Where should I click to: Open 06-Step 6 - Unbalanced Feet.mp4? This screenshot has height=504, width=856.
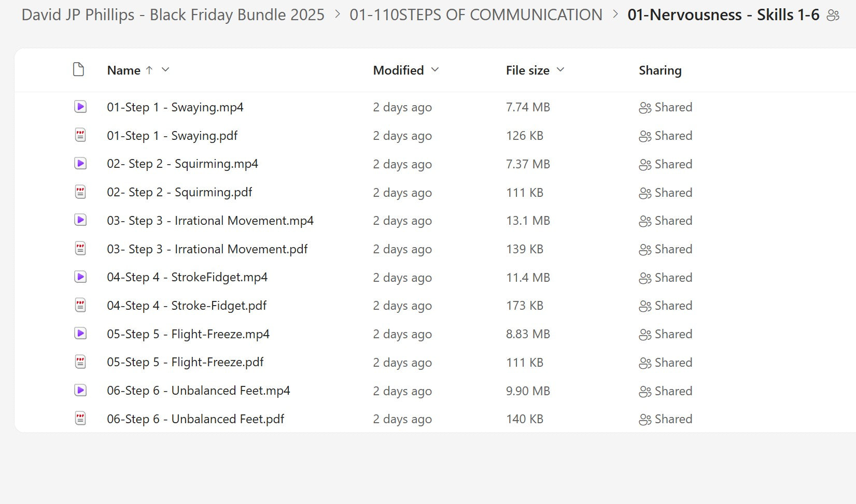198,391
